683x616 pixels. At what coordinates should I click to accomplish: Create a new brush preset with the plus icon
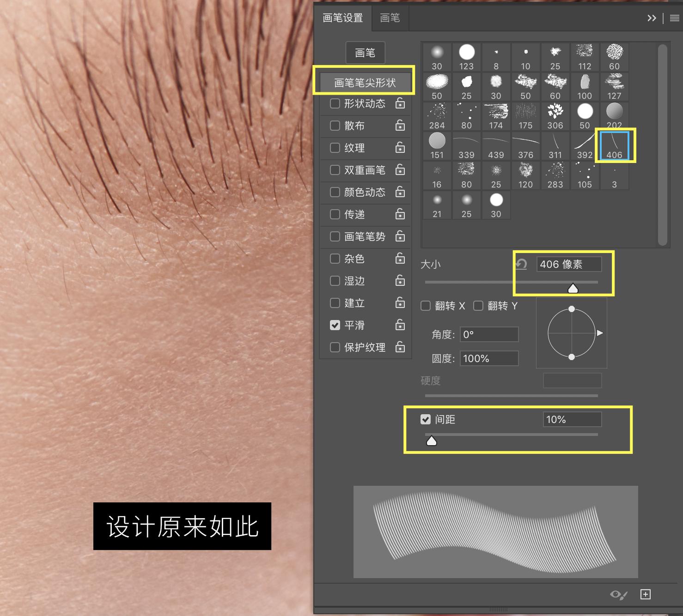646,595
